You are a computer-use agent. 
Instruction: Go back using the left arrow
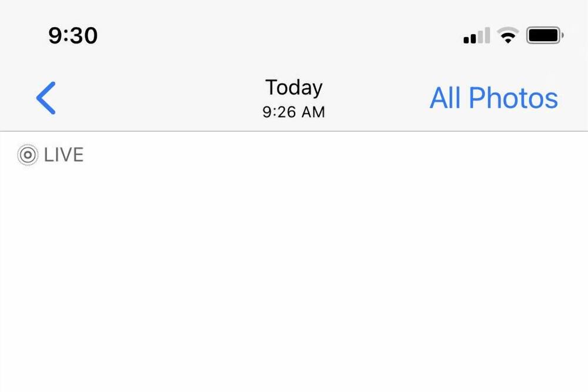pos(46,98)
